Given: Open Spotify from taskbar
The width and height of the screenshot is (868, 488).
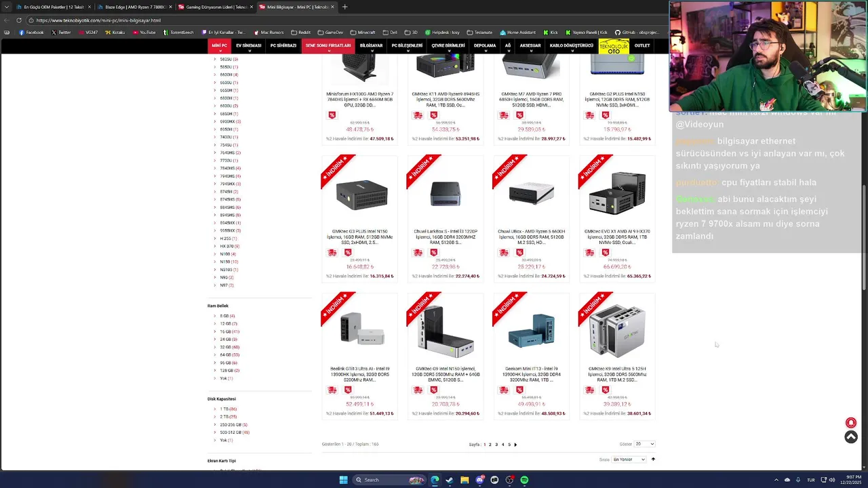Looking at the screenshot, I should (x=524, y=480).
